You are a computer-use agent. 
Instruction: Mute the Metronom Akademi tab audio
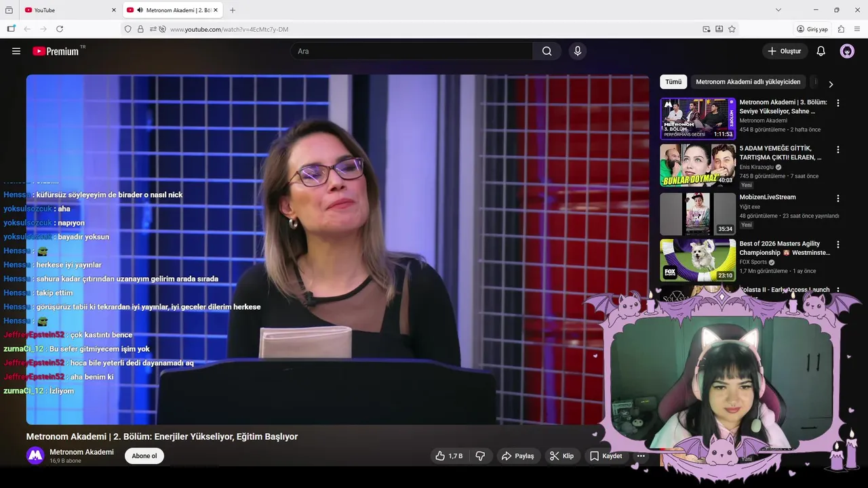[140, 10]
